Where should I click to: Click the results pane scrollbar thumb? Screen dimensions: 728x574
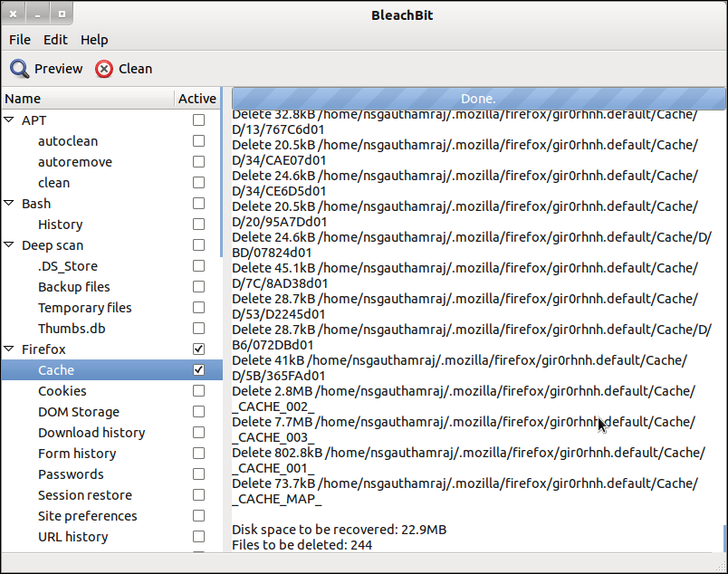724,539
